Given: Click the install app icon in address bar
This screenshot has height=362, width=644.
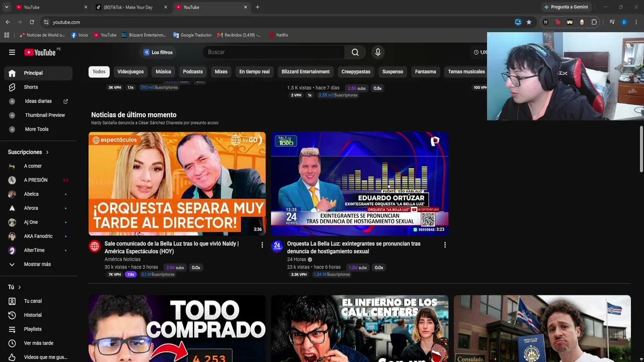Looking at the screenshot, I should [518, 22].
